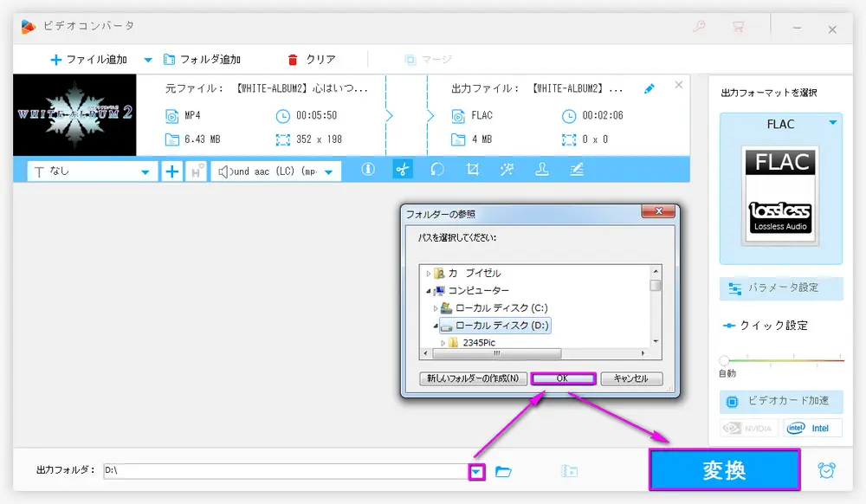Click ファイル追加 in the top toolbar
The height and width of the screenshot is (504, 866).
(x=89, y=60)
